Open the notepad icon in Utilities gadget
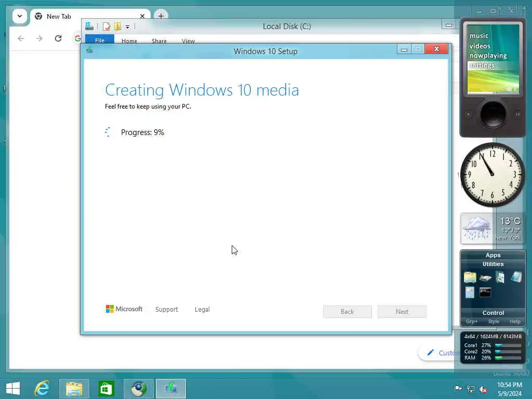This screenshot has width=532, height=399. tap(516, 277)
